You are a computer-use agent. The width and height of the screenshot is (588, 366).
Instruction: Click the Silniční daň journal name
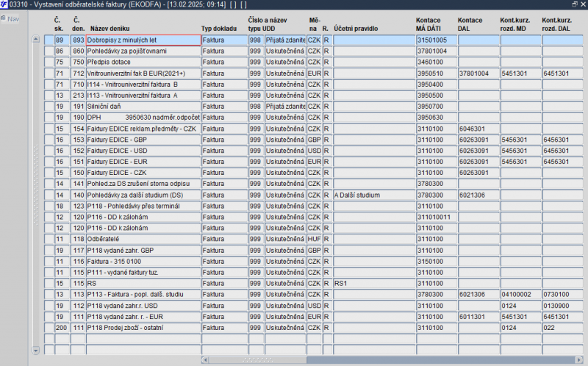coord(143,107)
